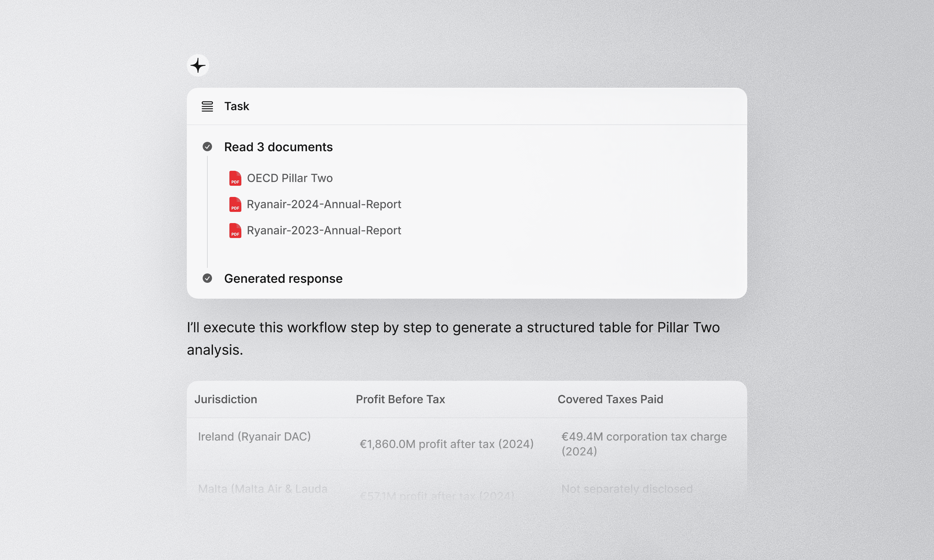Screen dimensions: 934x560
Task: Open the OECD Pillar Two document
Action: [290, 178]
